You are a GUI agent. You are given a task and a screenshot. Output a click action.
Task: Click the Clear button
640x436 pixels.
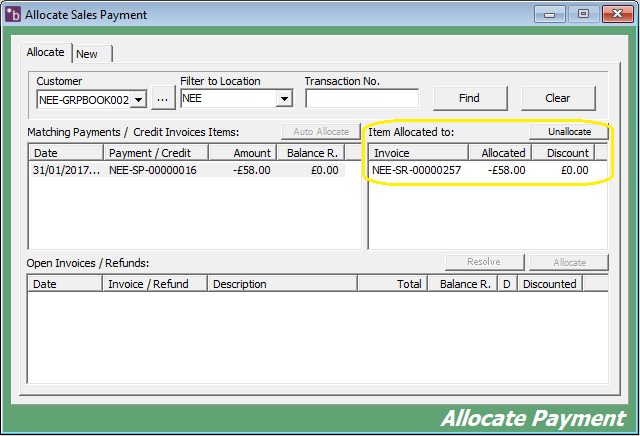pyautogui.click(x=558, y=98)
